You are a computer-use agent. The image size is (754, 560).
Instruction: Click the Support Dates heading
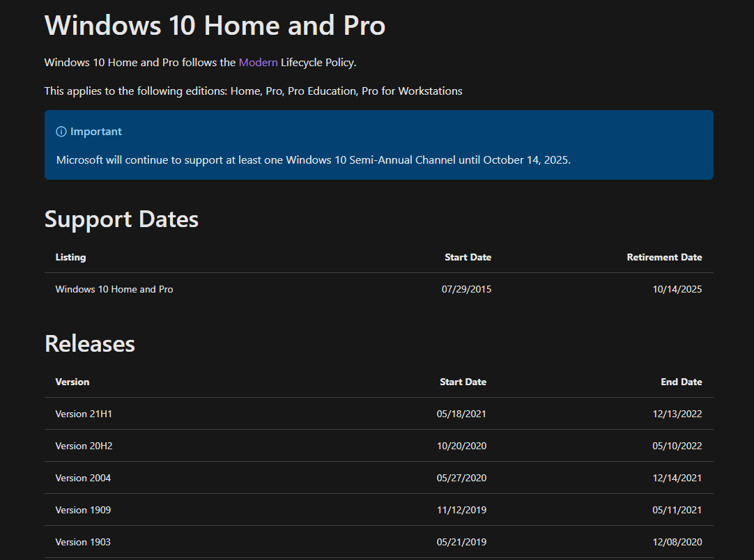[x=121, y=219]
